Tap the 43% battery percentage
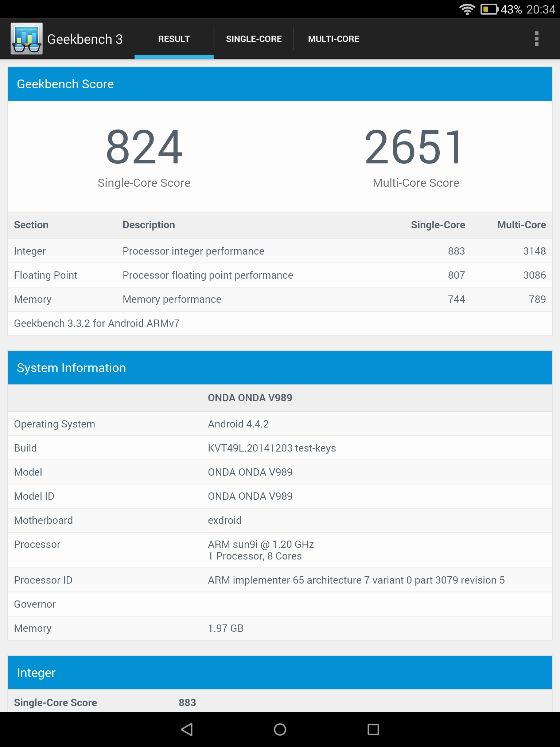560x747 pixels. pyautogui.click(x=511, y=9)
